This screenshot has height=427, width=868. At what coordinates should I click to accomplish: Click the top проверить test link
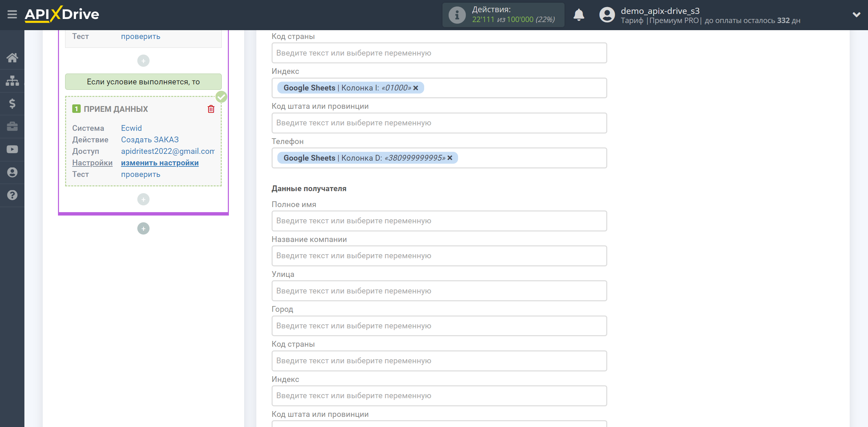tap(140, 36)
